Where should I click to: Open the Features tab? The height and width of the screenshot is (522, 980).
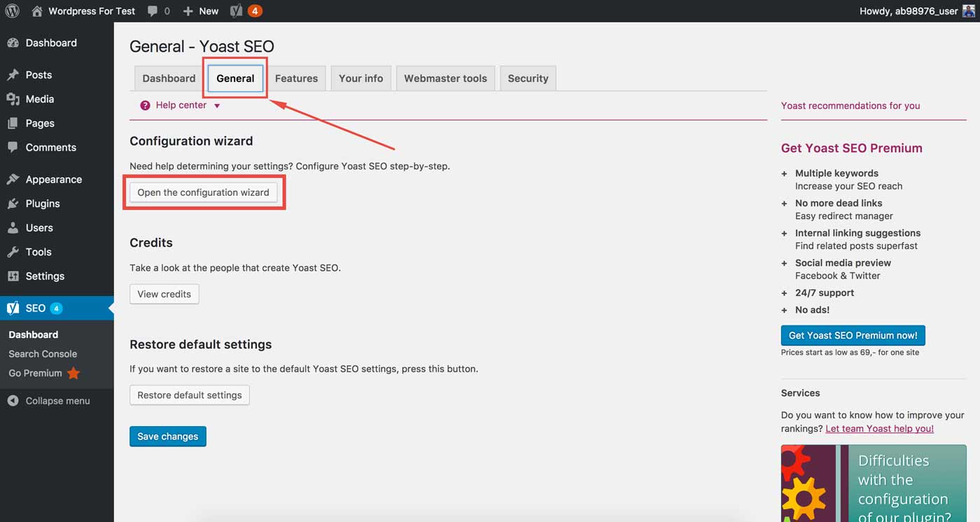click(296, 78)
